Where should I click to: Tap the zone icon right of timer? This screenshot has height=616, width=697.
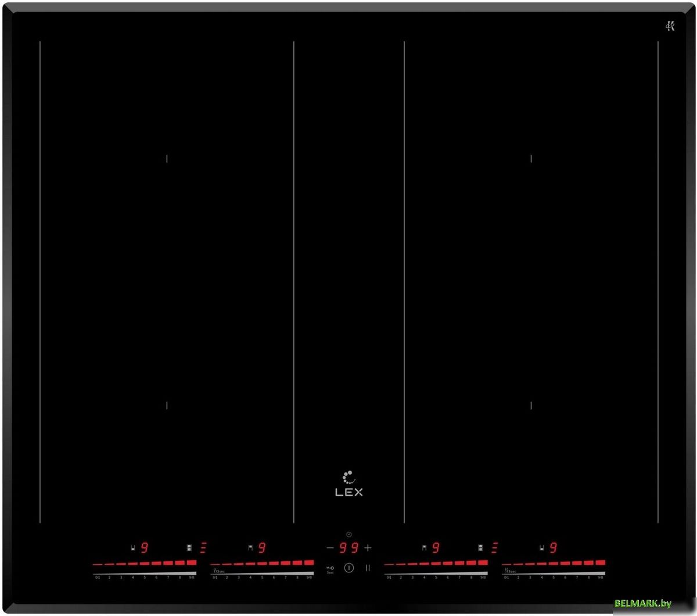(x=424, y=547)
